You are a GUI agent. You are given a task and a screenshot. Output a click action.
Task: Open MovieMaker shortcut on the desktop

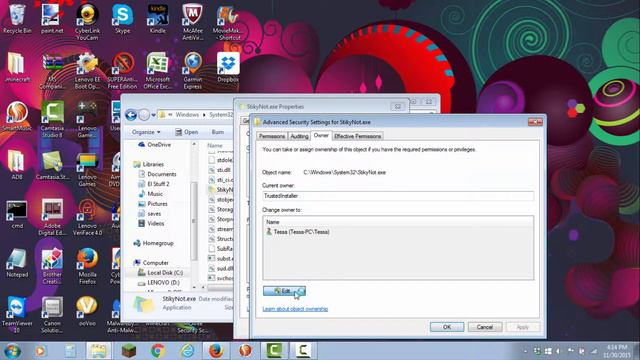point(227,22)
